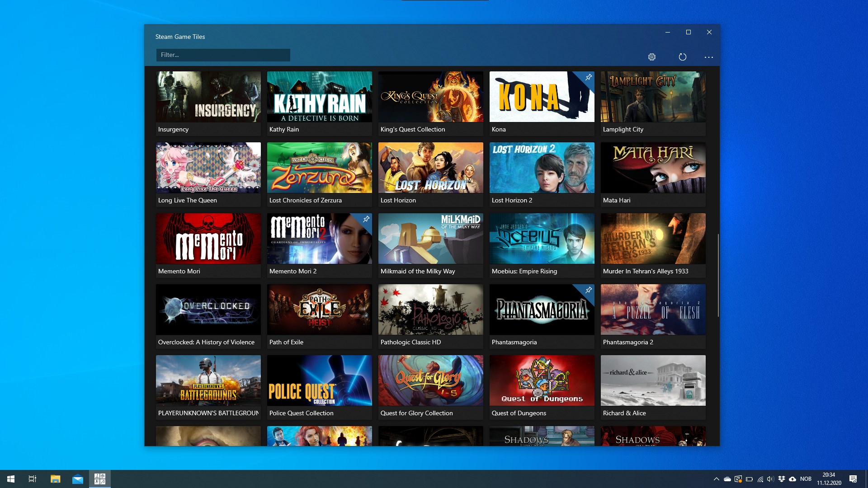Open Task View on the taskbar

coord(33,479)
